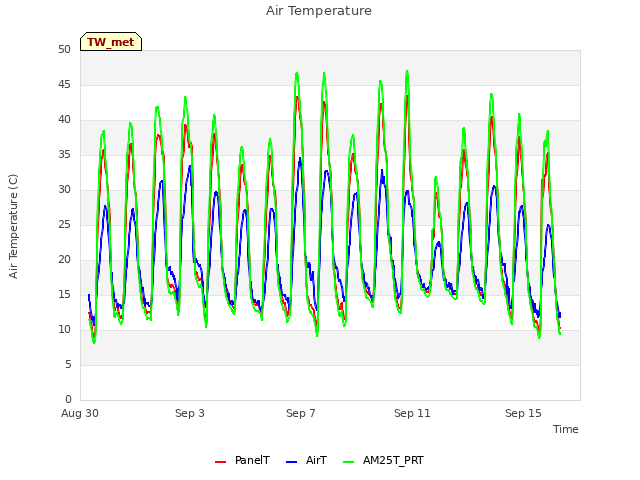
Task: Click the highest green peak near Sep 11
Action: coord(407,72)
